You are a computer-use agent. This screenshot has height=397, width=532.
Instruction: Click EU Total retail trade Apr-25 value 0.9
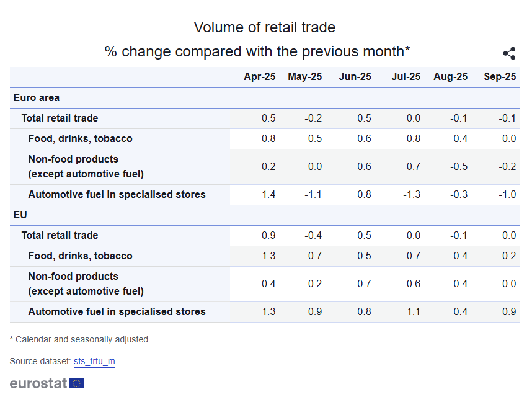pyautogui.click(x=268, y=236)
